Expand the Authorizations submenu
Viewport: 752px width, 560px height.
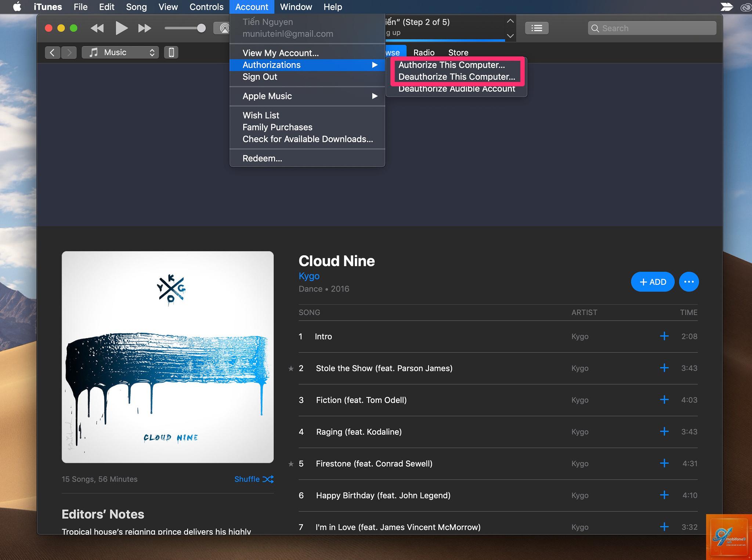307,65
